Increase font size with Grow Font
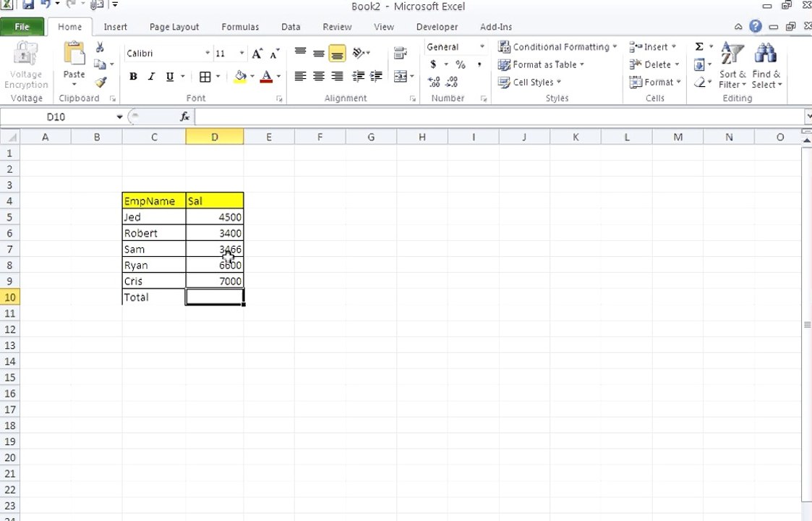Image resolution: width=812 pixels, height=521 pixels. [257, 54]
